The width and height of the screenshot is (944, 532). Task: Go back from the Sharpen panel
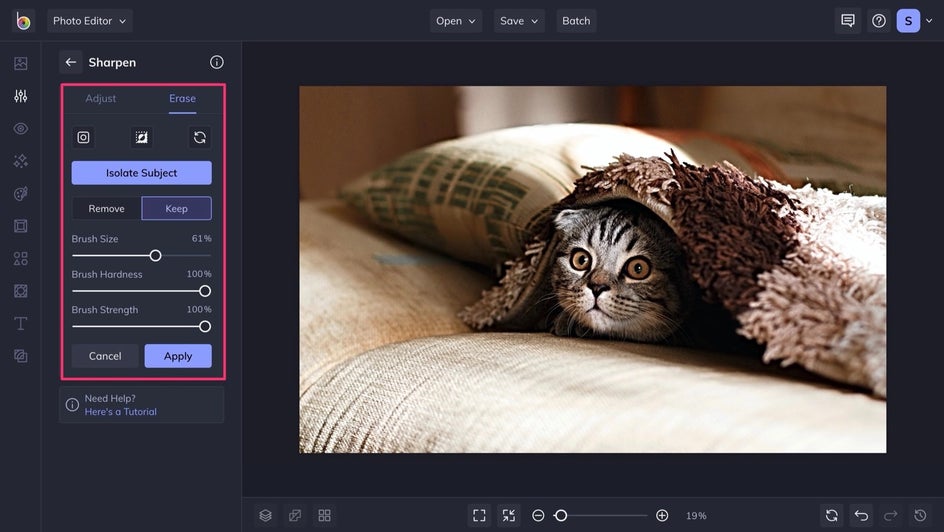pyautogui.click(x=70, y=62)
